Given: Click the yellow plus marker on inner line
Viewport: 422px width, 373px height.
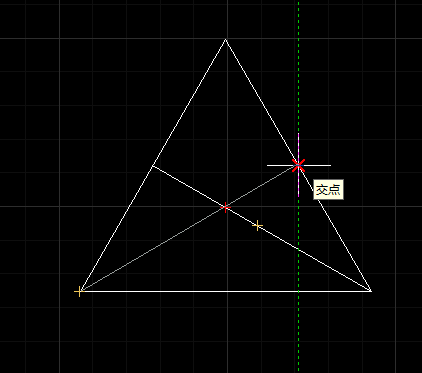Looking at the screenshot, I should tap(257, 226).
